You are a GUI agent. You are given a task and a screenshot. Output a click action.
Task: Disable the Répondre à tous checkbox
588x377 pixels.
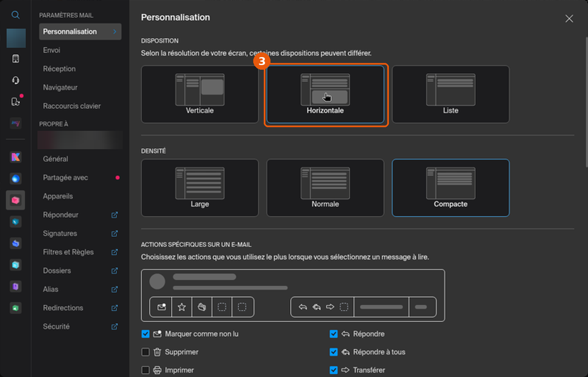point(333,352)
